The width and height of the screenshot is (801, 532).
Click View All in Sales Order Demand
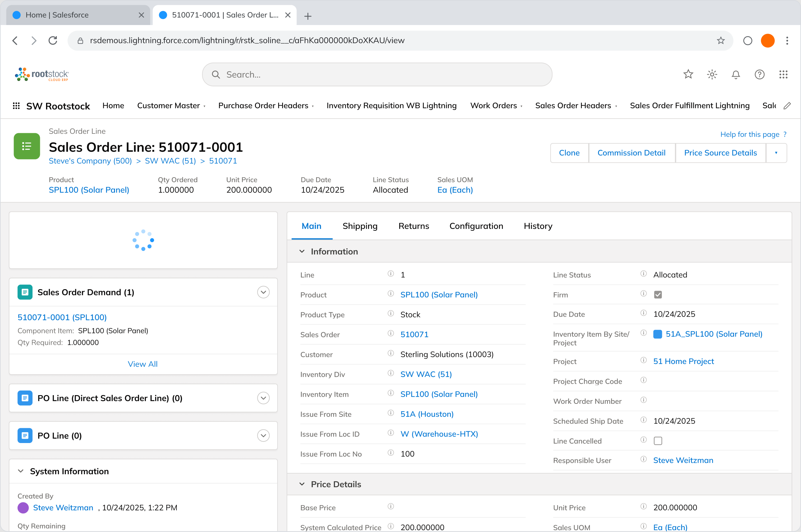[x=142, y=364]
